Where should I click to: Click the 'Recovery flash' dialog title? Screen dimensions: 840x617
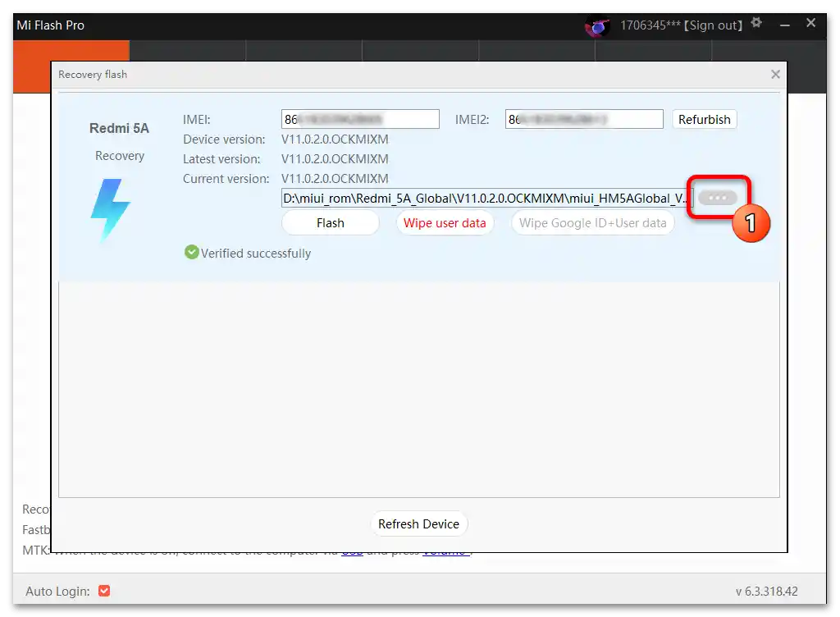pos(93,75)
